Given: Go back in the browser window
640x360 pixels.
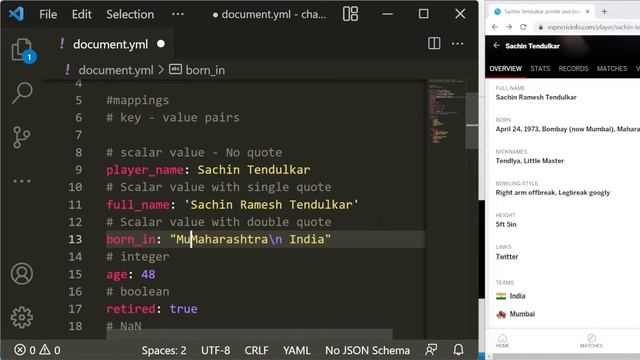Looking at the screenshot, I should click(495, 27).
